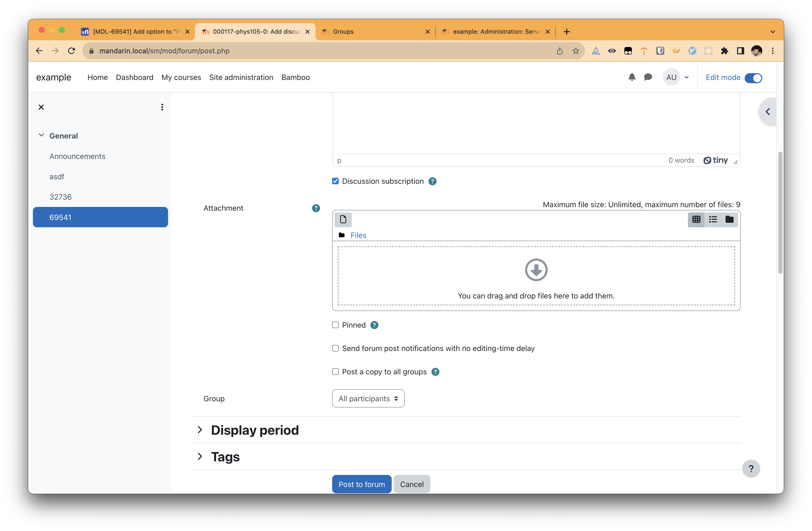This screenshot has width=812, height=531.
Task: Click the round help button in footer
Action: tap(751, 468)
